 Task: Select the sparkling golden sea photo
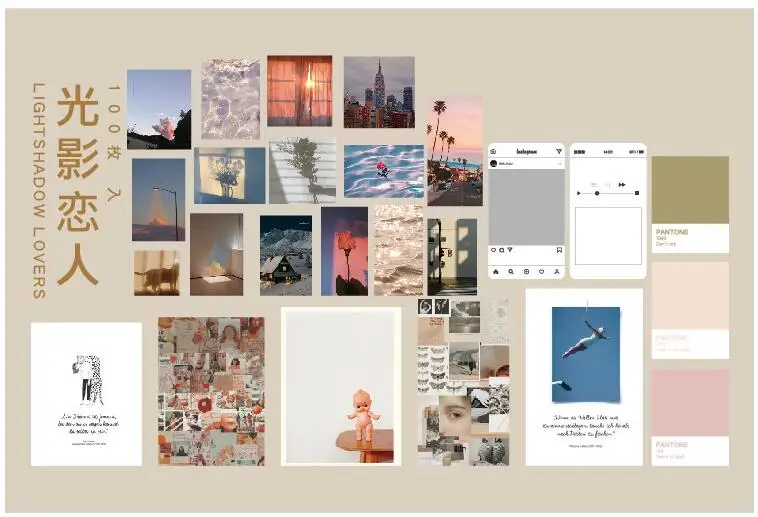(x=398, y=251)
